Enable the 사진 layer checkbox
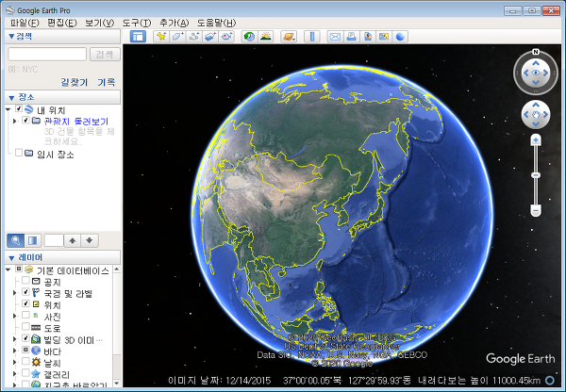The image size is (566, 392). pyautogui.click(x=25, y=315)
